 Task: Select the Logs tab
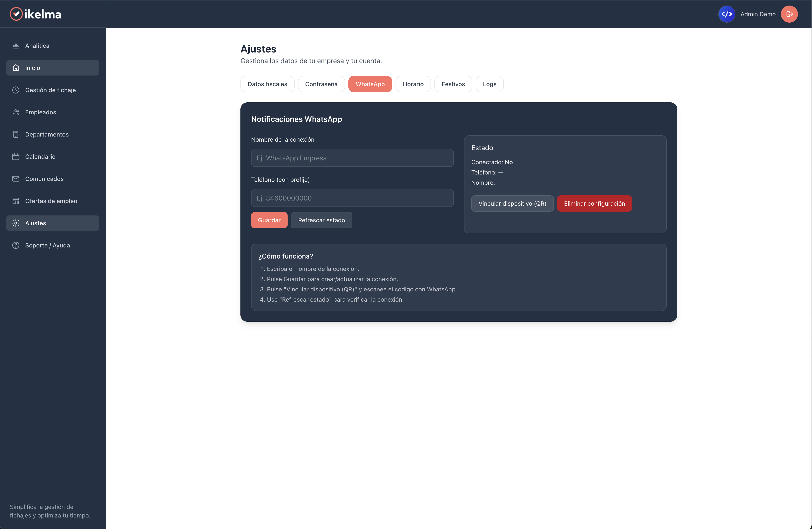(x=489, y=84)
